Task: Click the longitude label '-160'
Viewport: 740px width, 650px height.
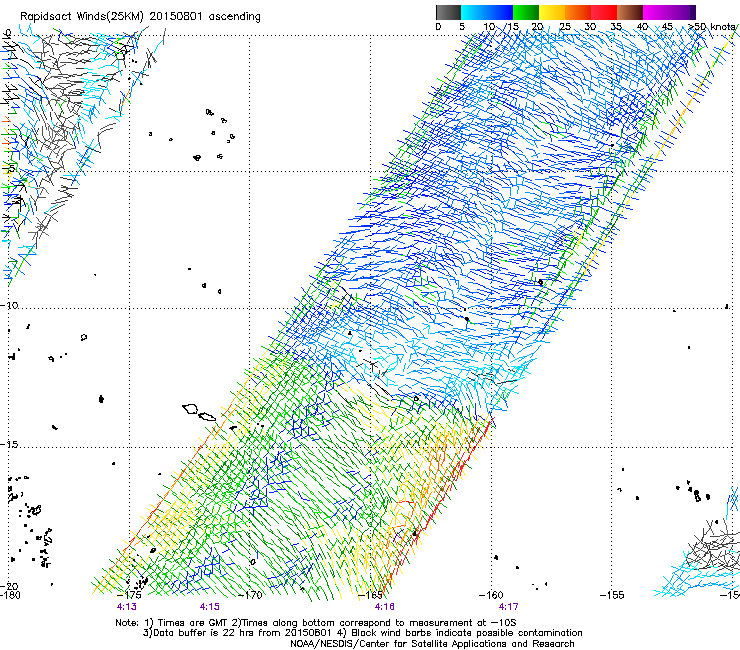Action: click(491, 595)
